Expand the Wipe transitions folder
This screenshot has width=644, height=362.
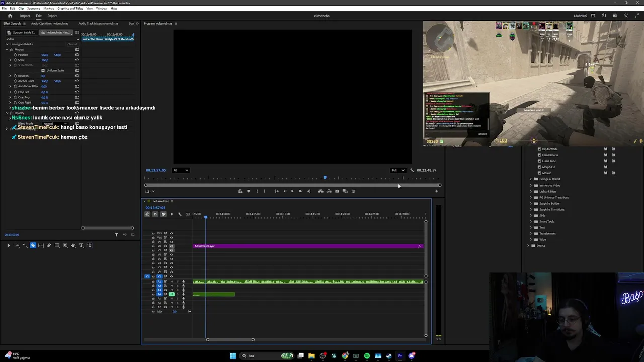click(530, 239)
